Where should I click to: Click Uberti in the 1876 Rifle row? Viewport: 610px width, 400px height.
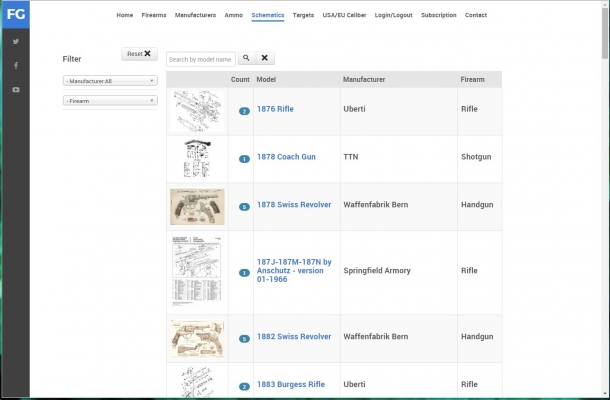(354, 109)
